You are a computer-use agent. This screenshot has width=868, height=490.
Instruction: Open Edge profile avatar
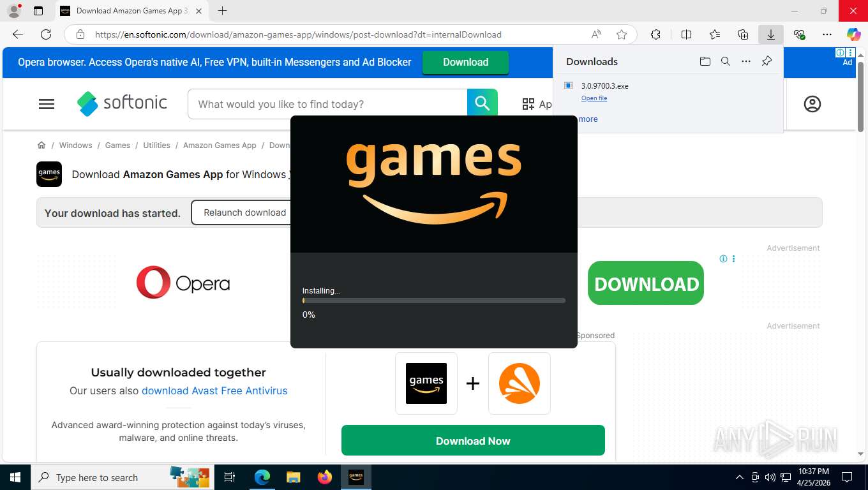pos(14,11)
